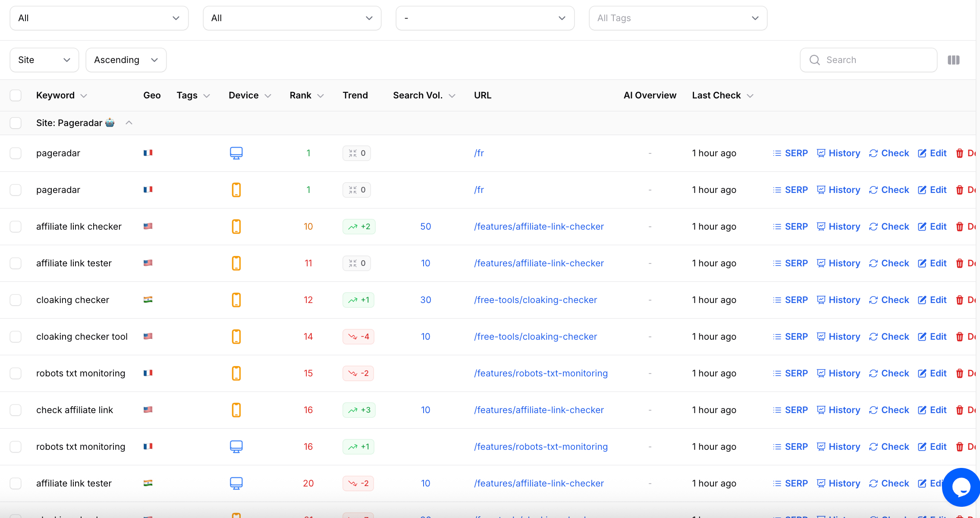Open the Ascending sort order dropdown
The height and width of the screenshot is (518, 980).
point(126,60)
